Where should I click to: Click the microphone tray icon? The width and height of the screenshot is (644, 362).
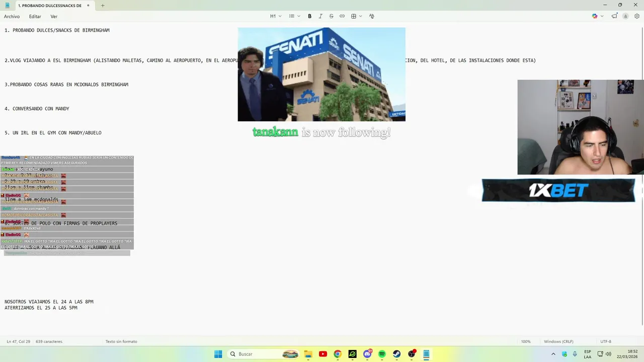pyautogui.click(x=575, y=354)
